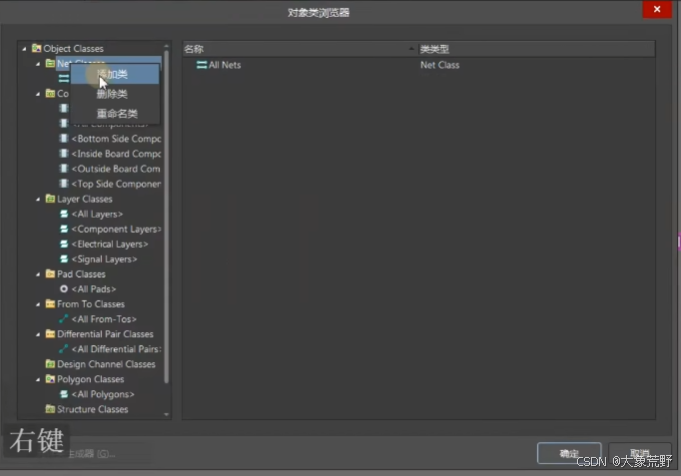Viewport: 681px width, 476px height.
Task: Collapse the Polygon Classes tree node
Action: [38, 380]
